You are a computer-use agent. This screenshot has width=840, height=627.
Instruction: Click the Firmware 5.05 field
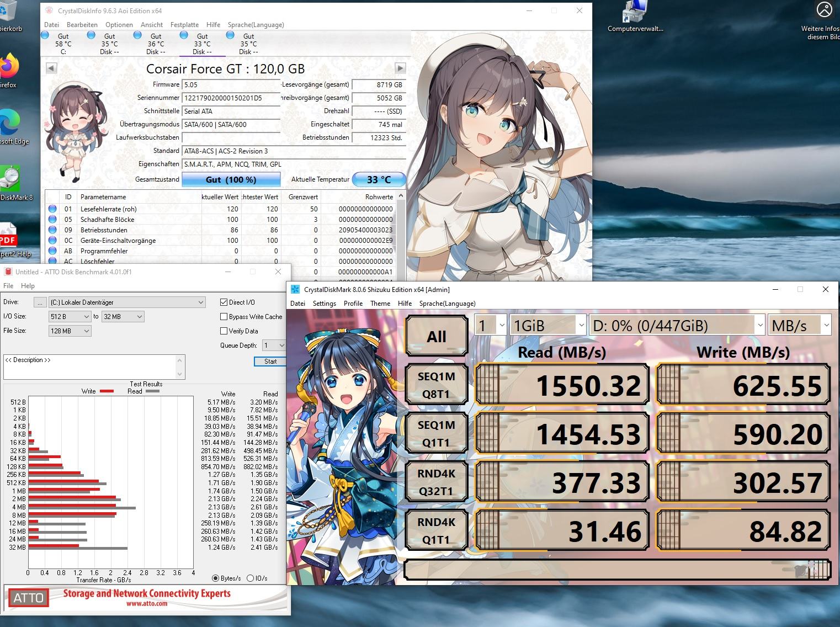click(231, 84)
